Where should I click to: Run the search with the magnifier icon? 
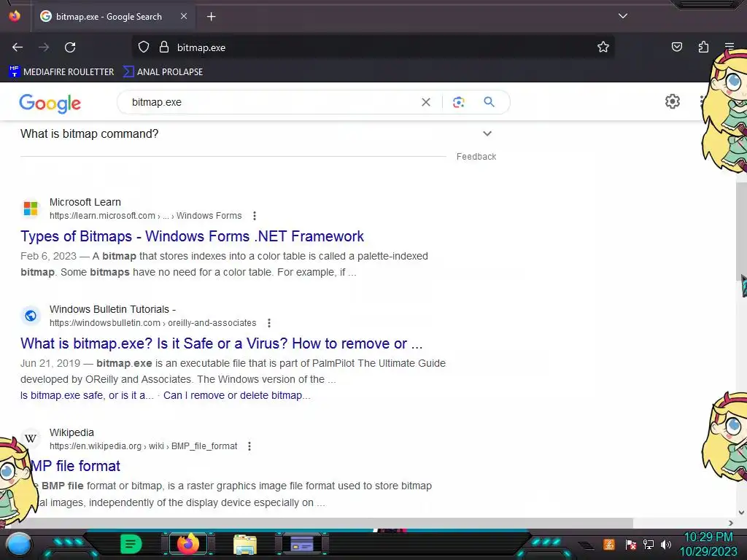click(489, 102)
